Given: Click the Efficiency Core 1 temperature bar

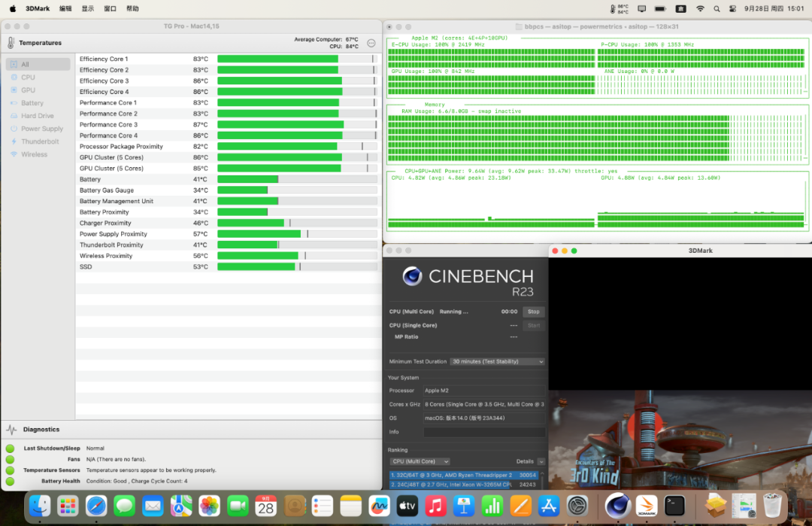Looking at the screenshot, I should coord(297,59).
